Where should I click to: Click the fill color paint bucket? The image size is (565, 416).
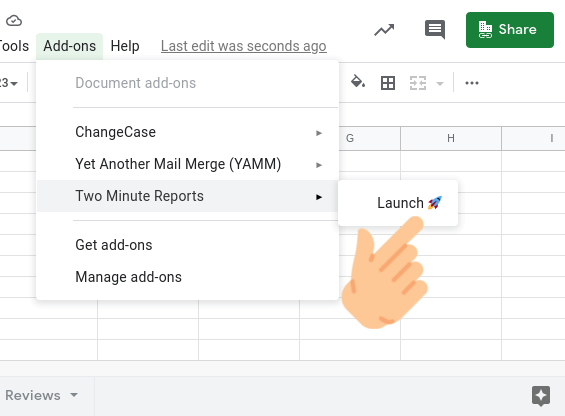tap(358, 82)
